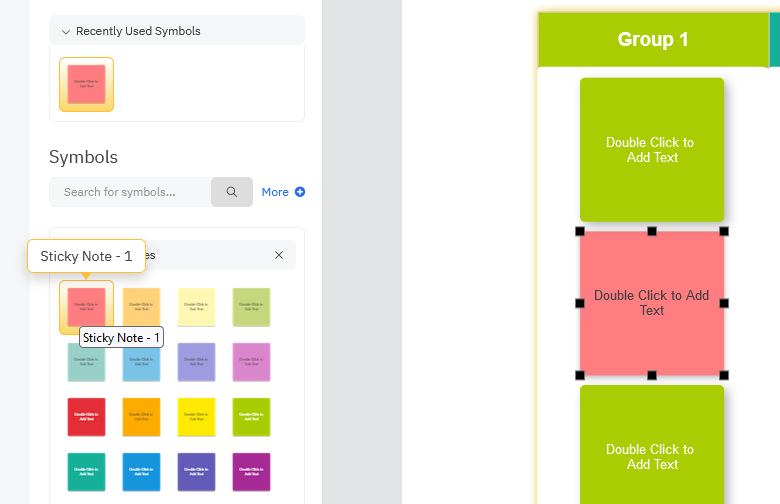Collapse the Recently Used Symbols section
This screenshot has width=780, height=504.
pos(66,32)
